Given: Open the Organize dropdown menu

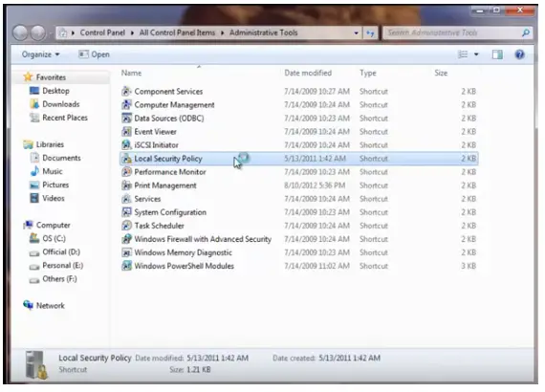Looking at the screenshot, I should click(40, 54).
